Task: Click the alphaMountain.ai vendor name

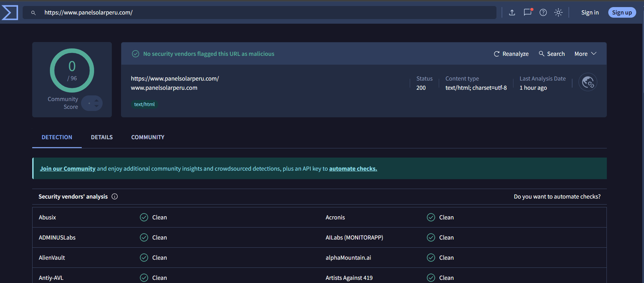Action: [348, 258]
